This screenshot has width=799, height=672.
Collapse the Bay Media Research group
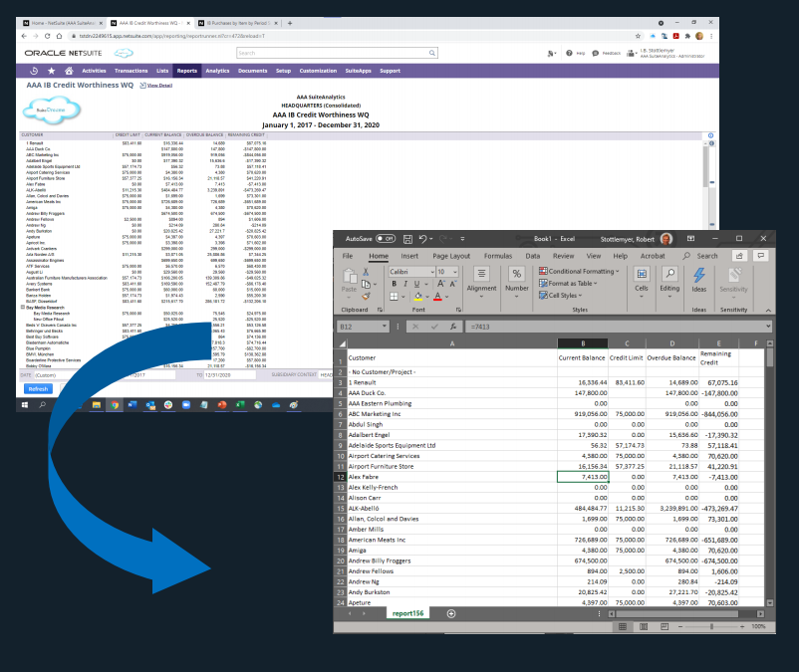(22, 308)
